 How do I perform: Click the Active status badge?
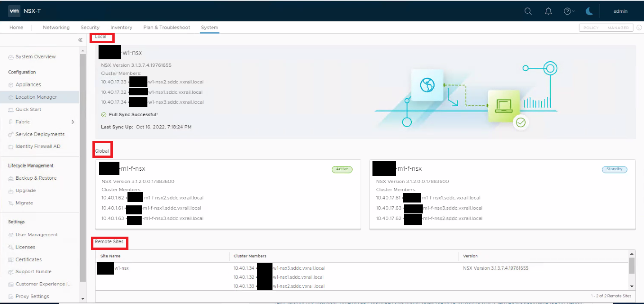pos(342,169)
